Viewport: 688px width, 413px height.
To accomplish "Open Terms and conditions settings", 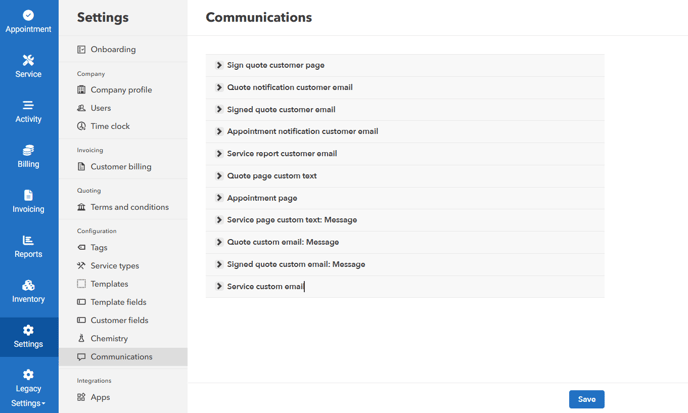I will click(x=129, y=207).
